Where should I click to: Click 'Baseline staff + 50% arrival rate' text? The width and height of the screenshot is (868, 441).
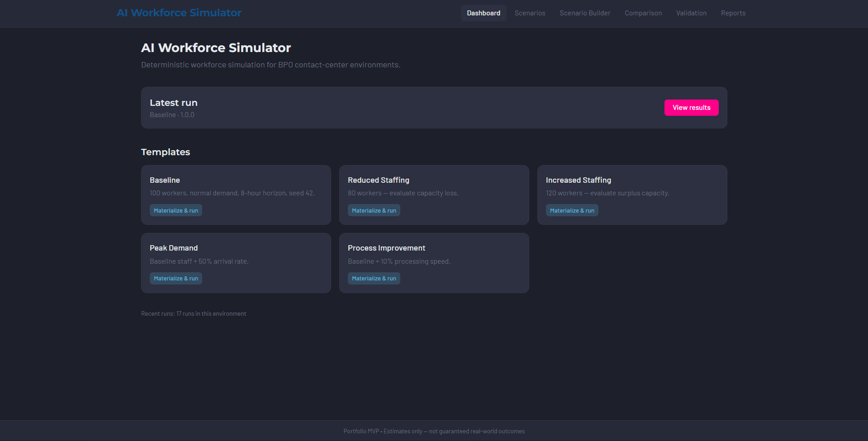coord(199,261)
